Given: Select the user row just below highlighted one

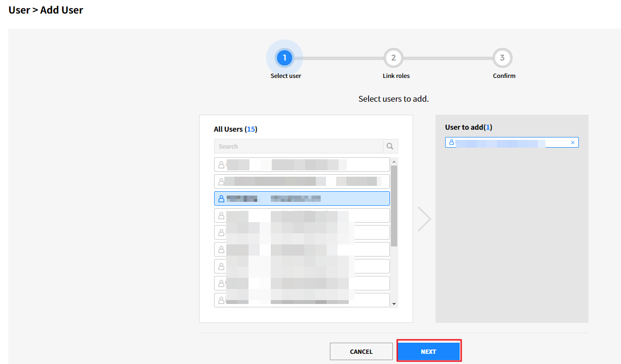Looking at the screenshot, I should pos(301,215).
